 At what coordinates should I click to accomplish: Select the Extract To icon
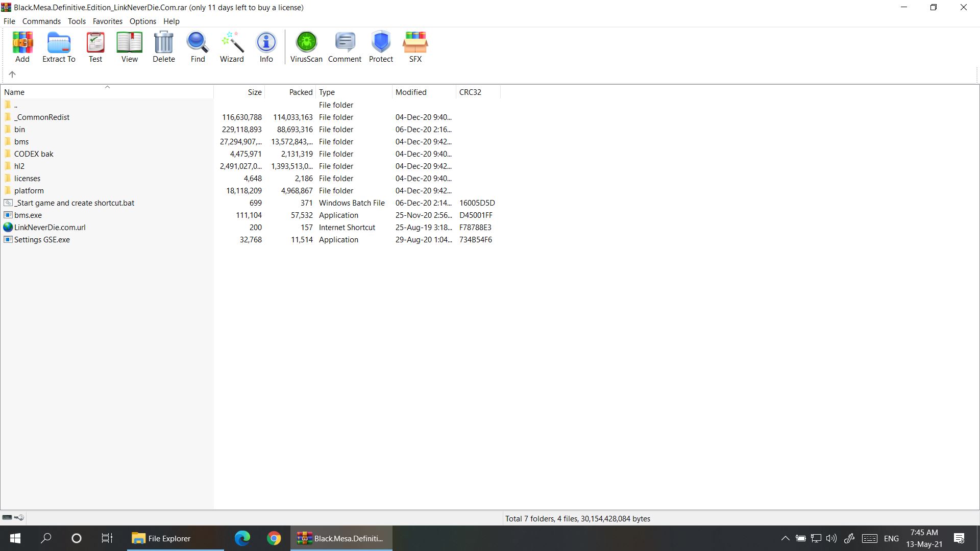tap(59, 48)
